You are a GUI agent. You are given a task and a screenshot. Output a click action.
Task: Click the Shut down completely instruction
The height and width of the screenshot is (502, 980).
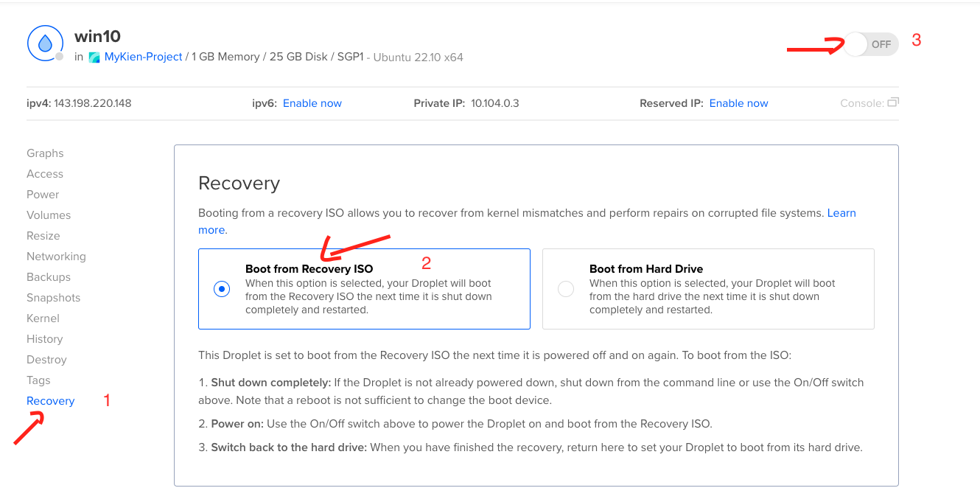click(x=531, y=391)
